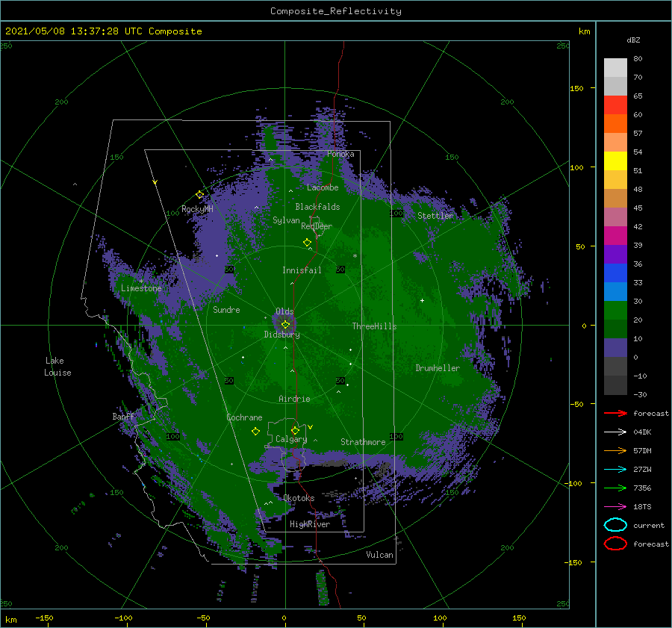Click the HighRiver town label
This screenshot has width=672, height=628.
[x=310, y=524]
